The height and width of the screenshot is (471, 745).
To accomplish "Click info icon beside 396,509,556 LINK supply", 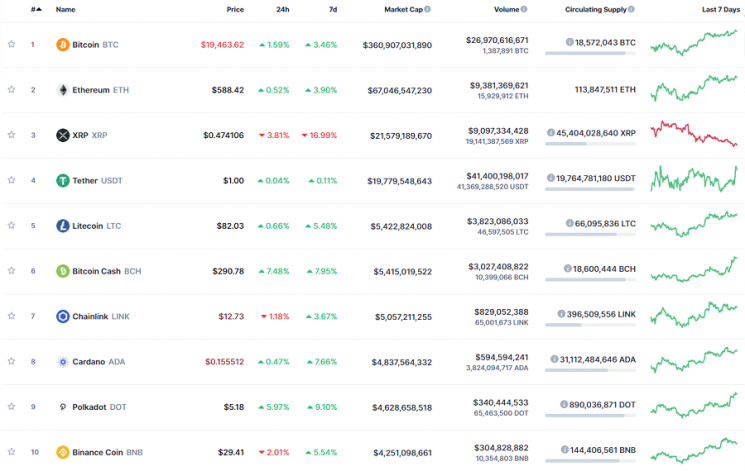I will click(x=561, y=314).
